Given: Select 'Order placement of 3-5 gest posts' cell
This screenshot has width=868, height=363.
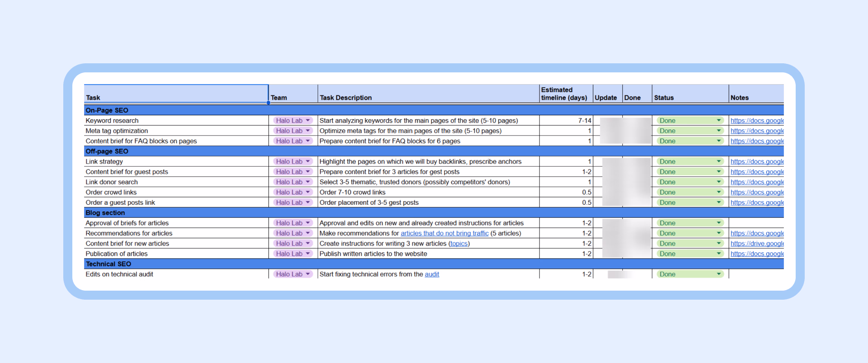Looking at the screenshot, I should [428, 202].
